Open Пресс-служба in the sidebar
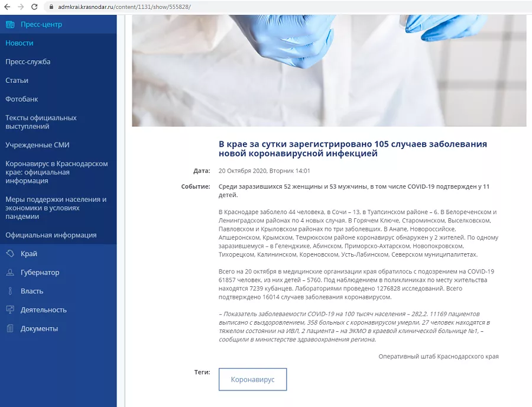Image resolution: width=532 pixels, height=407 pixels. tap(28, 62)
